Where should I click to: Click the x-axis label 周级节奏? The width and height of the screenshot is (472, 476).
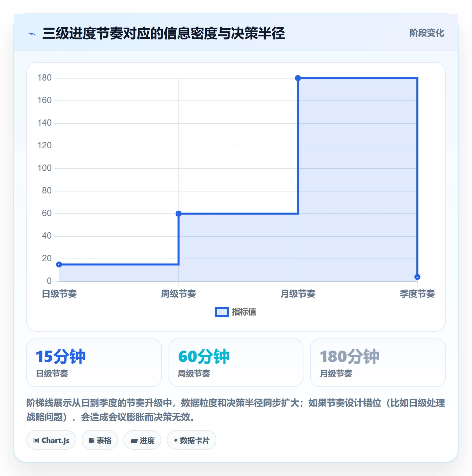(178, 294)
